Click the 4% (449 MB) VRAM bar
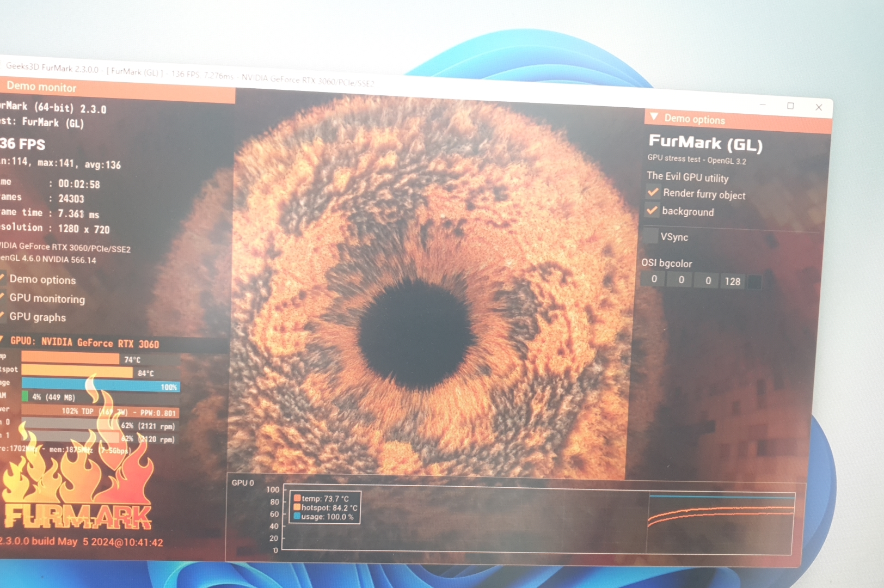 pos(101,397)
